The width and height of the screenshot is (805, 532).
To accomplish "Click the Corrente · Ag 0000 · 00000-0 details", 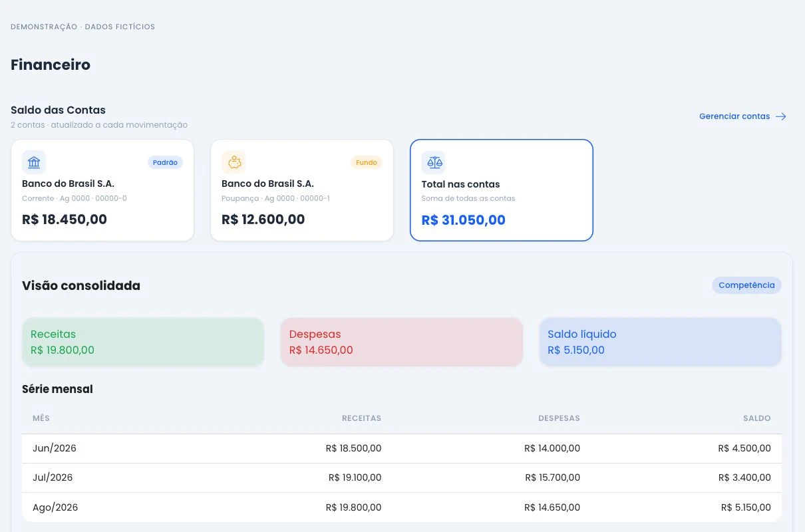I will (75, 198).
